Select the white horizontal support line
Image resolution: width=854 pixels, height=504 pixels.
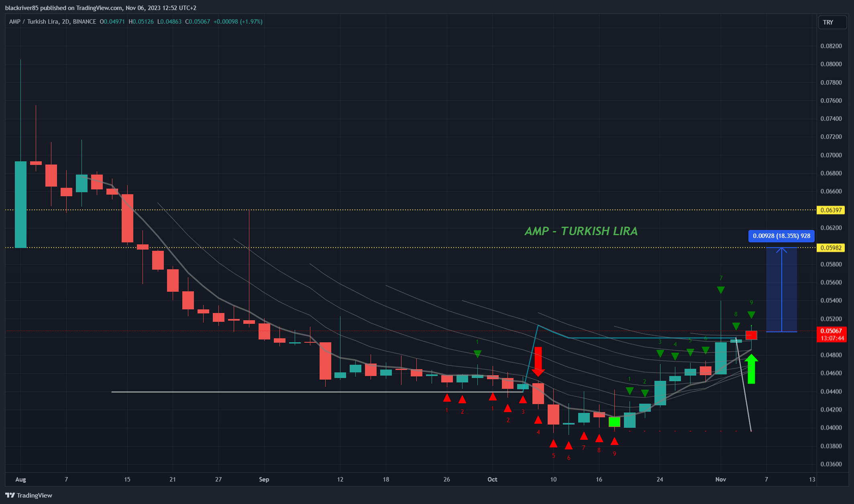(x=317, y=392)
